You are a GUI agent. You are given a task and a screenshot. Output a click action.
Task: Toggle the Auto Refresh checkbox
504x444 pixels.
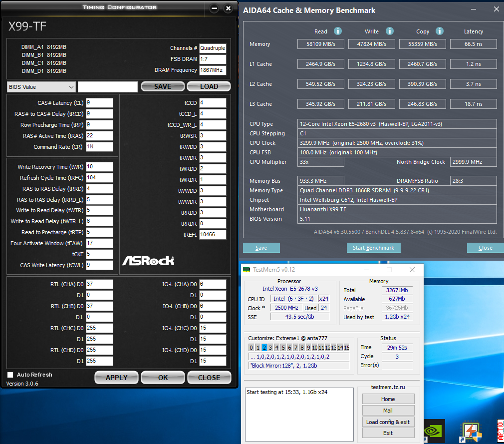[x=10, y=375]
